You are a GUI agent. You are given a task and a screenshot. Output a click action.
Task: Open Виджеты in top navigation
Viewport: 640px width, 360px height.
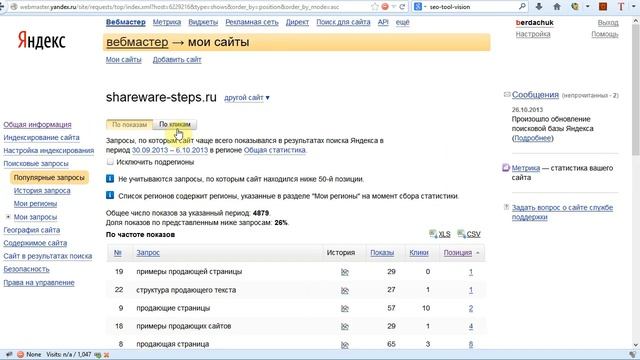tap(203, 22)
